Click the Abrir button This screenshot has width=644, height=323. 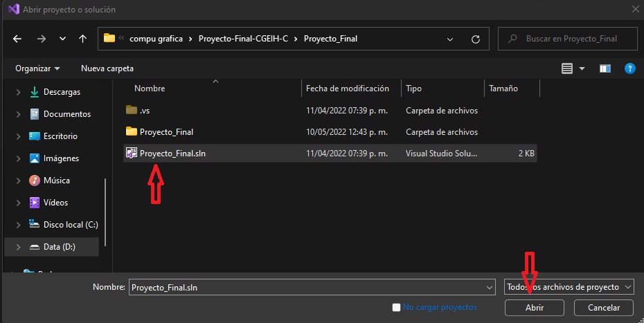(x=535, y=308)
